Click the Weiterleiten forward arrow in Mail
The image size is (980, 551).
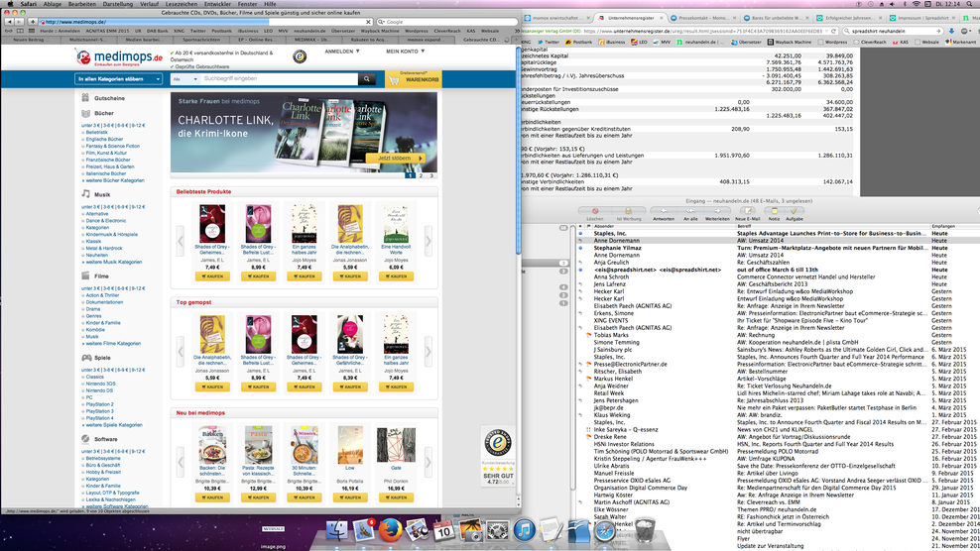click(x=717, y=211)
